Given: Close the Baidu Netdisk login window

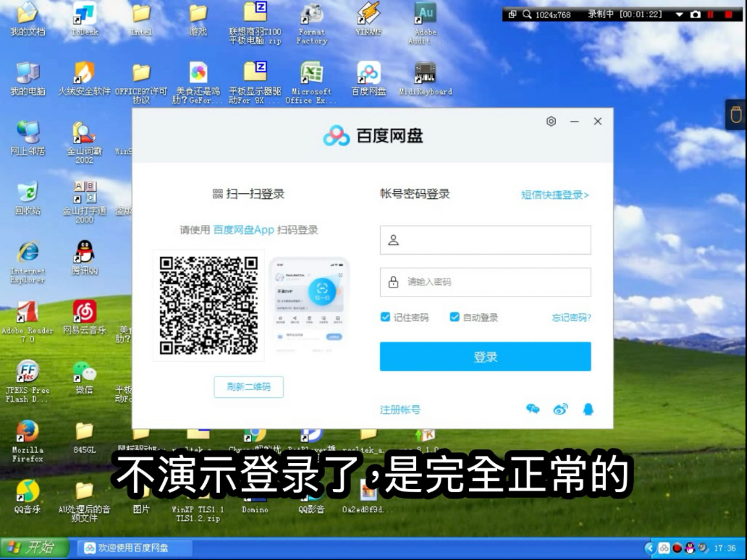Looking at the screenshot, I should (x=598, y=122).
